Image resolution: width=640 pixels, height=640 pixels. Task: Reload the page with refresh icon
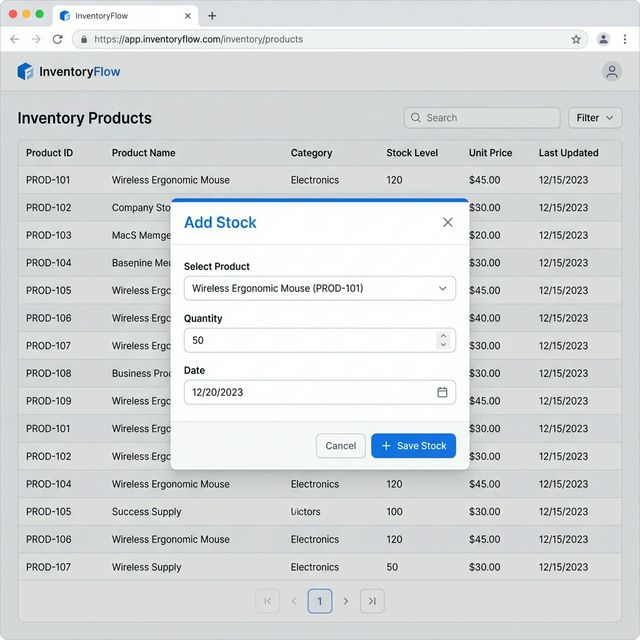[58, 39]
